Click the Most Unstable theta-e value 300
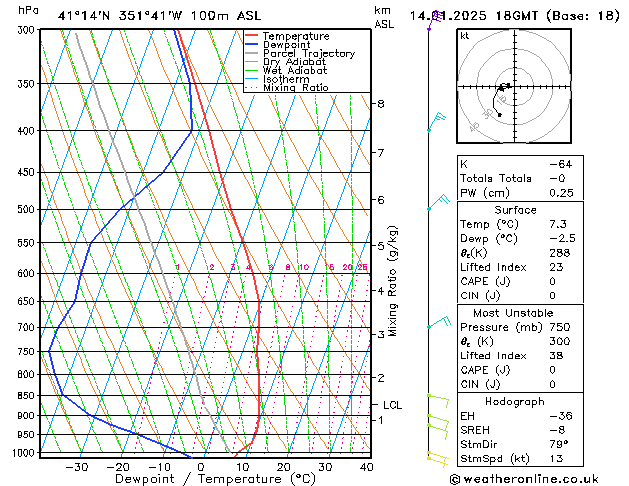Screen dimensions: 629x486 point(560,341)
